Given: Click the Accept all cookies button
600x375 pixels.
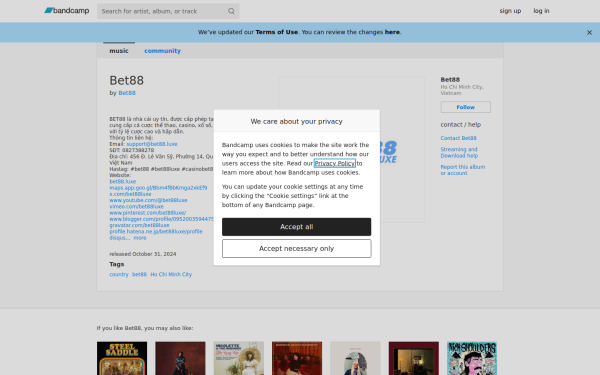Looking at the screenshot, I should (296, 227).
